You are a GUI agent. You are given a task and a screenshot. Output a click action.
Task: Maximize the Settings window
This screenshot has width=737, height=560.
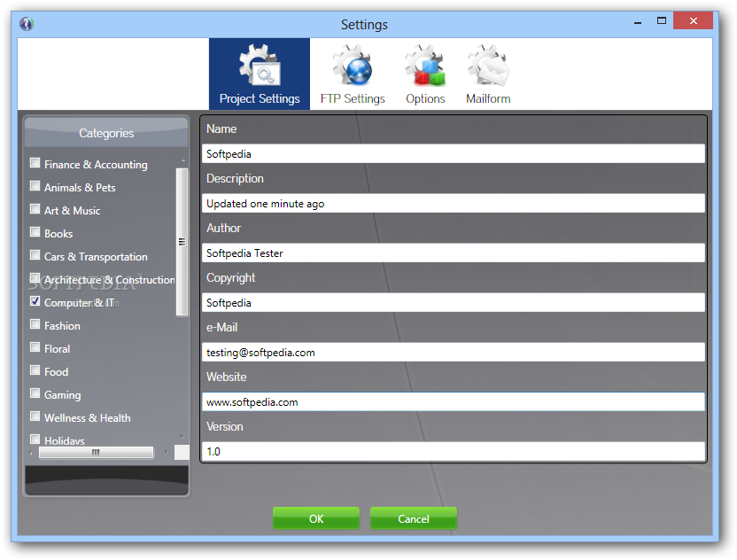click(662, 20)
